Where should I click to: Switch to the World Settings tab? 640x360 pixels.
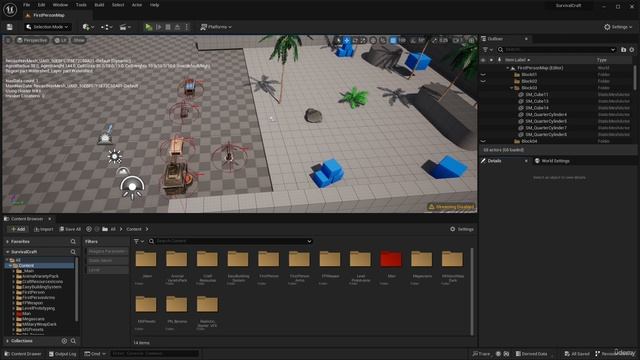(552, 161)
